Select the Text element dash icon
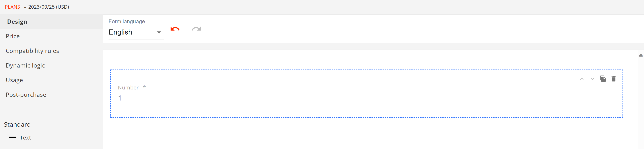 [x=13, y=137]
